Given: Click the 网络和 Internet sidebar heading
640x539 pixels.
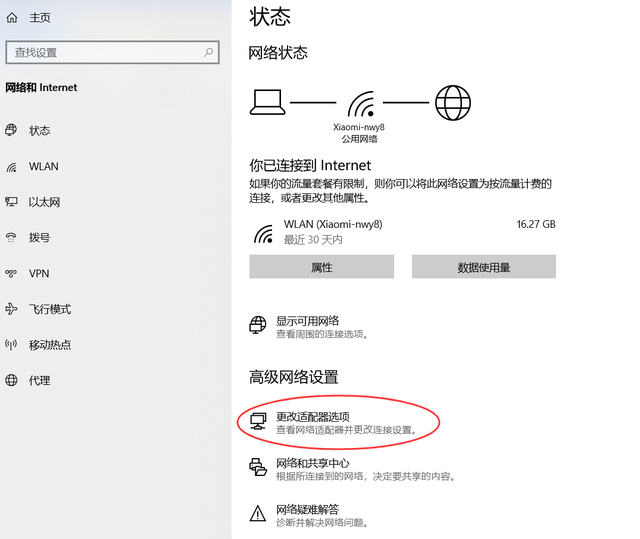Looking at the screenshot, I should tap(41, 87).
